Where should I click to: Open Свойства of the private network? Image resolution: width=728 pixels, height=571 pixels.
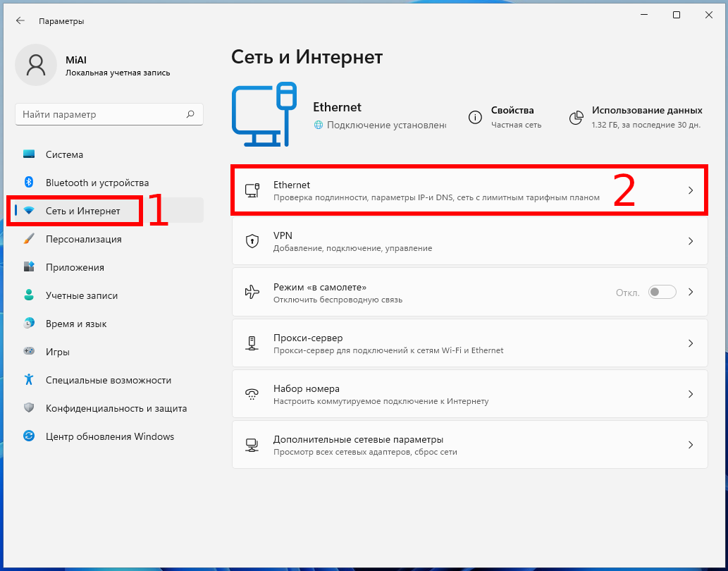pos(505,117)
